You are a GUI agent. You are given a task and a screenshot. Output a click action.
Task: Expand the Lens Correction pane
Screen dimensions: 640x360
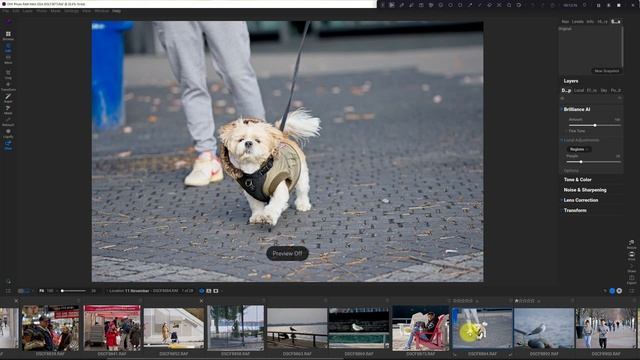tap(581, 200)
